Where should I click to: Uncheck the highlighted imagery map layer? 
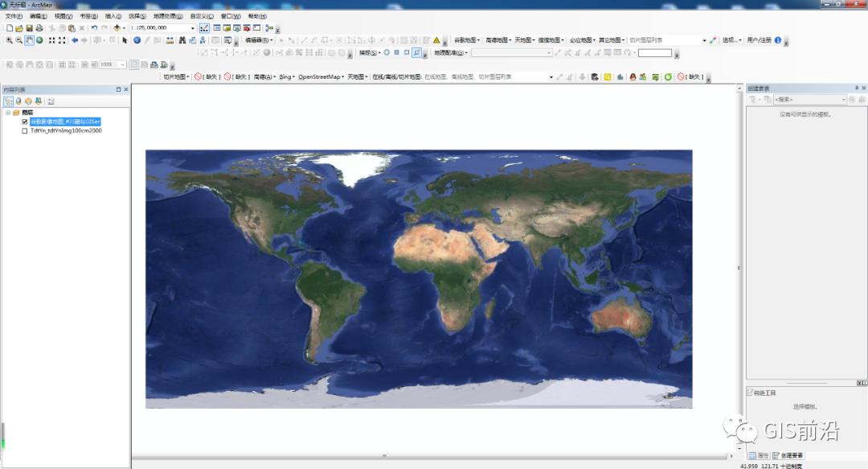tap(25, 121)
